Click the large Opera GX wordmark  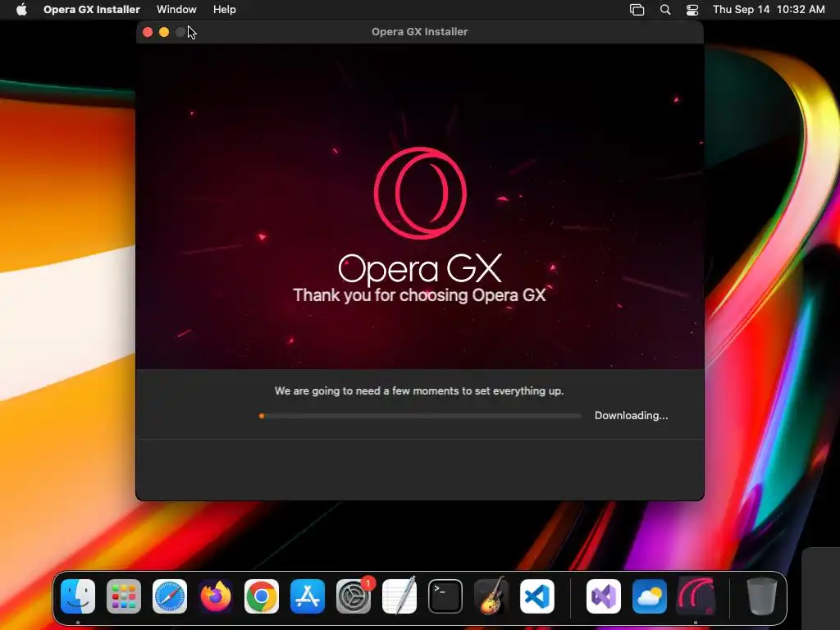point(421,269)
